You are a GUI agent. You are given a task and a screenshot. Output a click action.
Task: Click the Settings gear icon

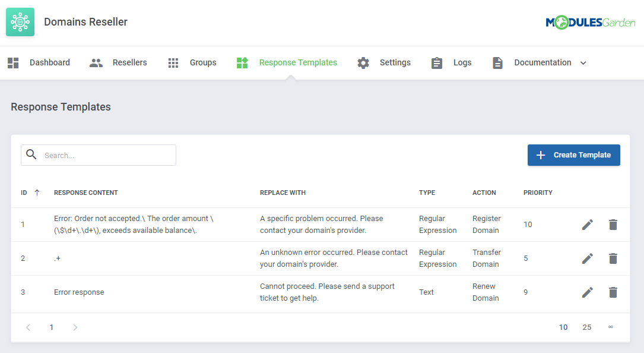(363, 62)
